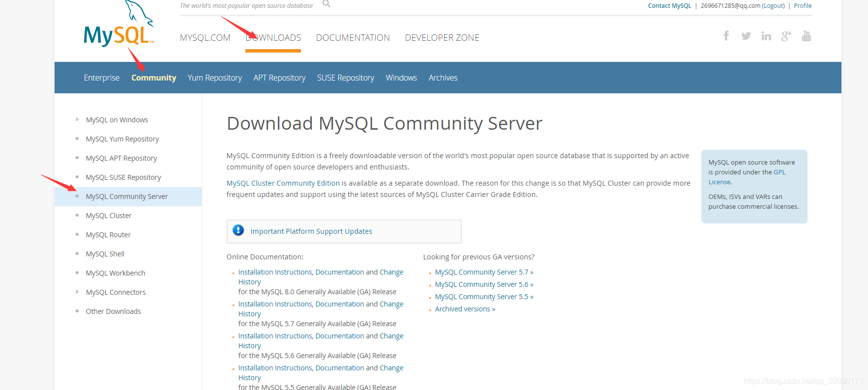The width and height of the screenshot is (868, 390).
Task: Switch to Yum Repository tab
Action: pyautogui.click(x=215, y=78)
